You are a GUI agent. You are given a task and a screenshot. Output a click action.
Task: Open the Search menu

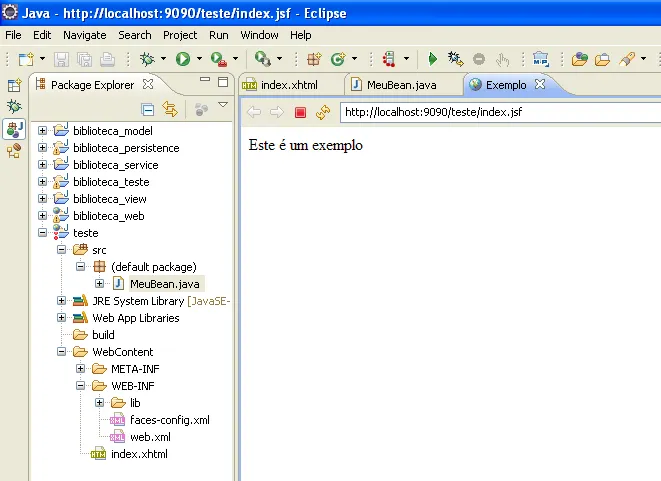click(134, 35)
